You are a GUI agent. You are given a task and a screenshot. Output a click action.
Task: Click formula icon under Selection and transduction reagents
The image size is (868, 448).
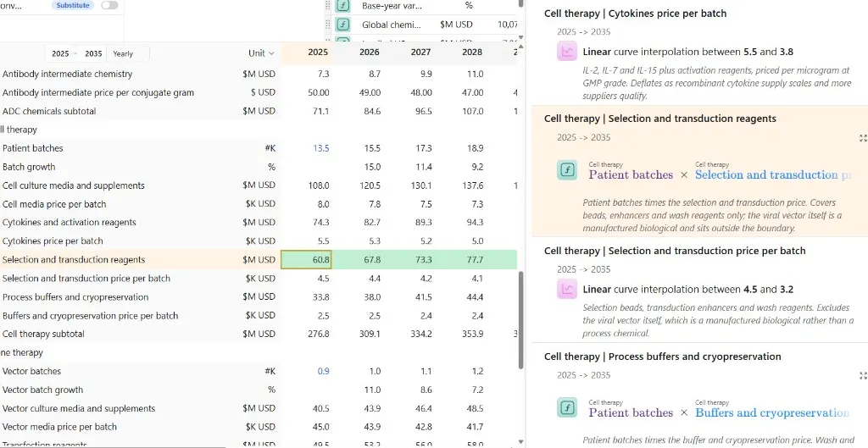567,169
